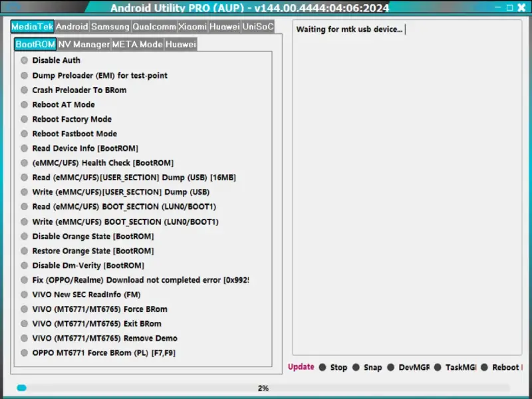Viewport: 532px width, 399px height.
Task: Minimize the Android Utility PRO window
Action: (497, 7)
